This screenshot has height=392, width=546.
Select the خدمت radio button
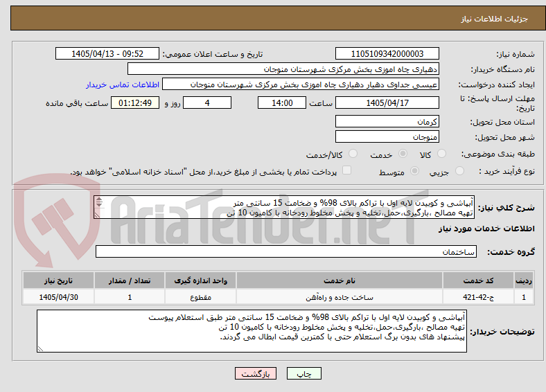click(x=403, y=154)
